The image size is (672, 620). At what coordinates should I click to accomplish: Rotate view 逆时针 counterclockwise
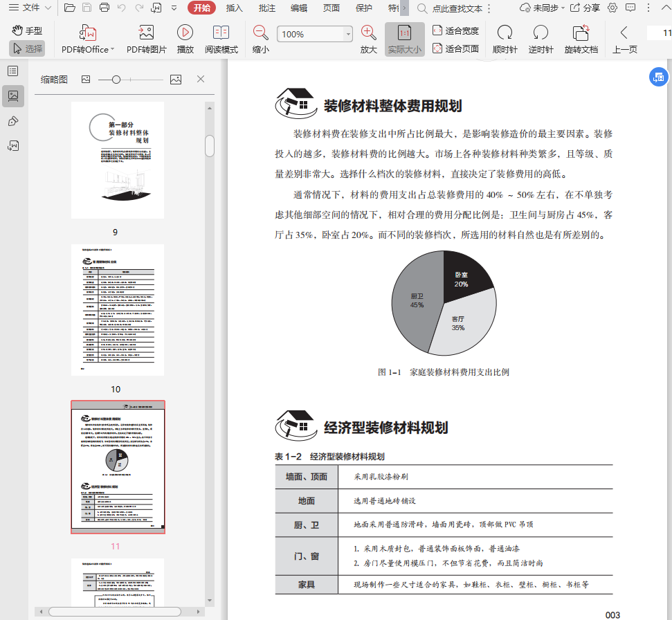pos(541,39)
